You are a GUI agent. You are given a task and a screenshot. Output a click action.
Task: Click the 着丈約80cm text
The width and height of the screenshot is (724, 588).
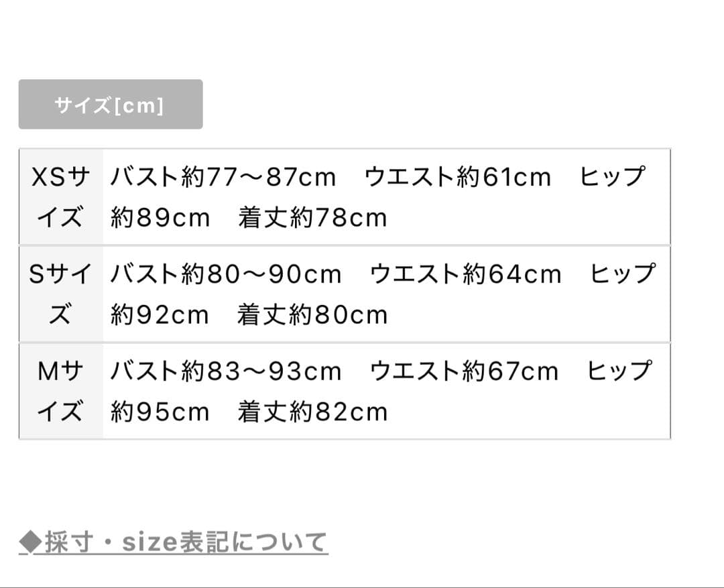(312, 314)
